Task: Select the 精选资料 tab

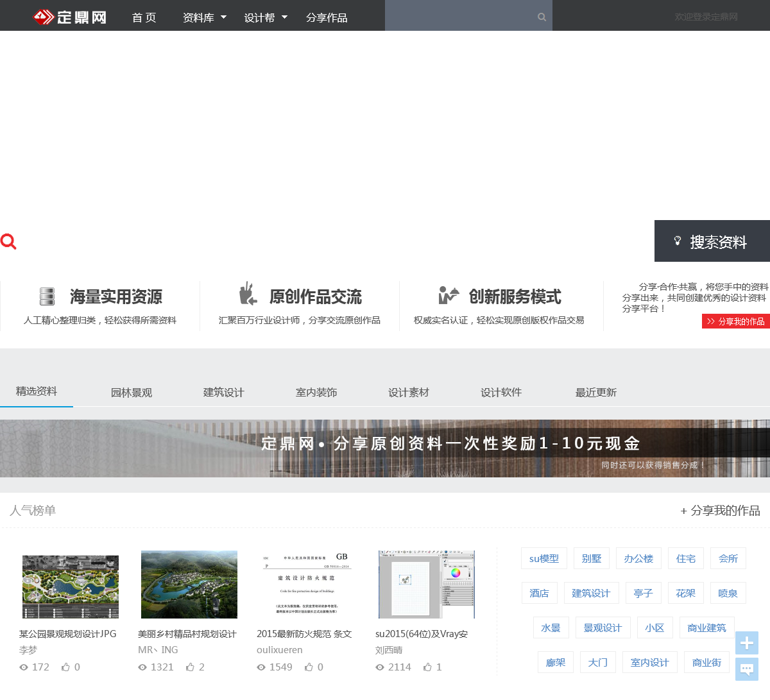Action: pos(37,391)
